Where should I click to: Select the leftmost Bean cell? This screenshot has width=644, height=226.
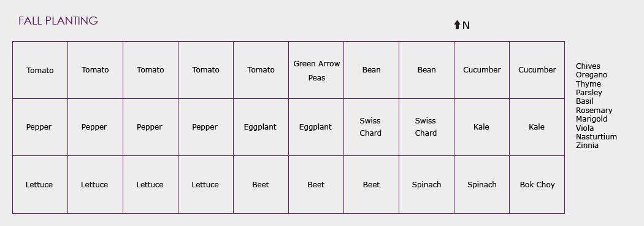[371, 70]
